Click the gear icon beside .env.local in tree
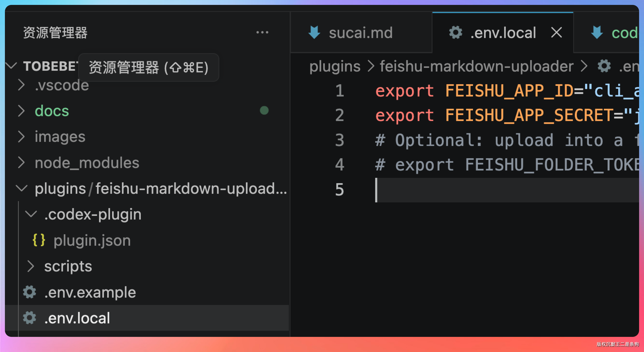The image size is (644, 352). click(x=29, y=318)
